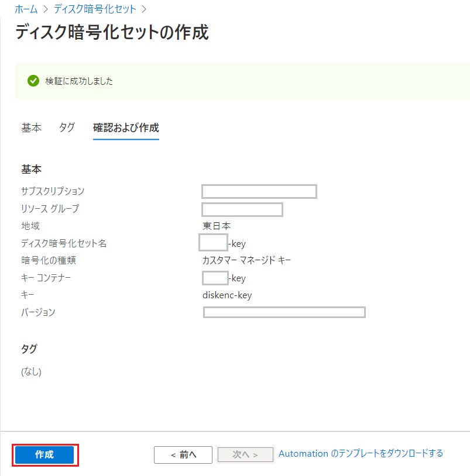
Task: Go back with the < 前へ button
Action: (183, 455)
